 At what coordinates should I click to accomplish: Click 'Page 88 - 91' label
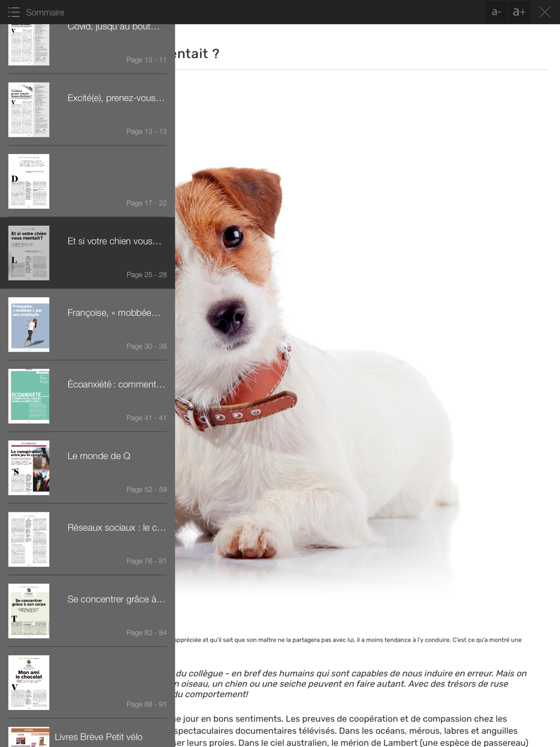pos(146,705)
